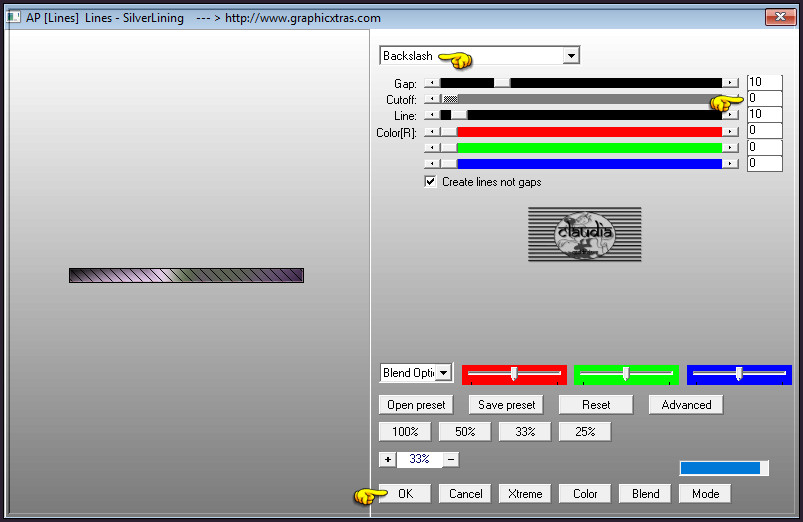Viewport: 803px width, 522px height.
Task: Click the claudia logo thumbnail
Action: (x=584, y=234)
